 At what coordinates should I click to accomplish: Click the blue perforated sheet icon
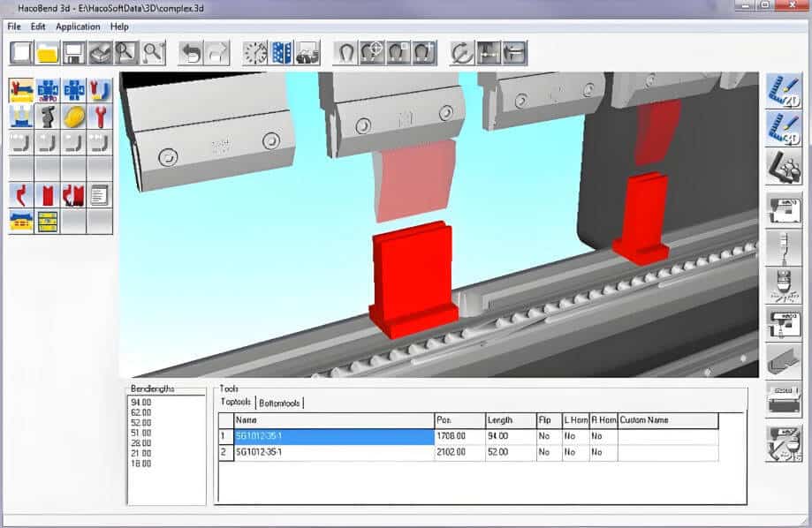pyautogui.click(x=282, y=53)
